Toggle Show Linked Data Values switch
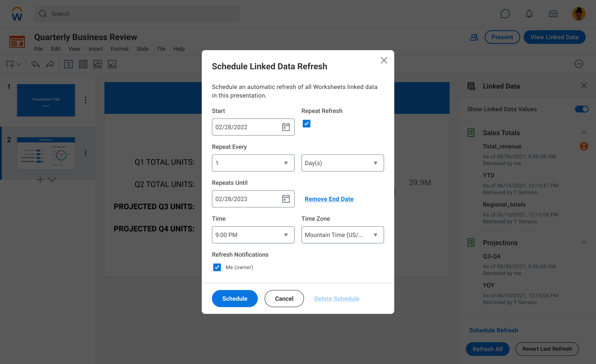Viewport: 596px width, 364px height. [x=581, y=109]
